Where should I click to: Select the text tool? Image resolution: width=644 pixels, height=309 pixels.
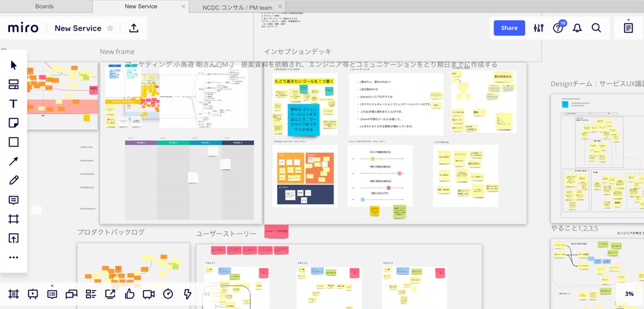14,104
